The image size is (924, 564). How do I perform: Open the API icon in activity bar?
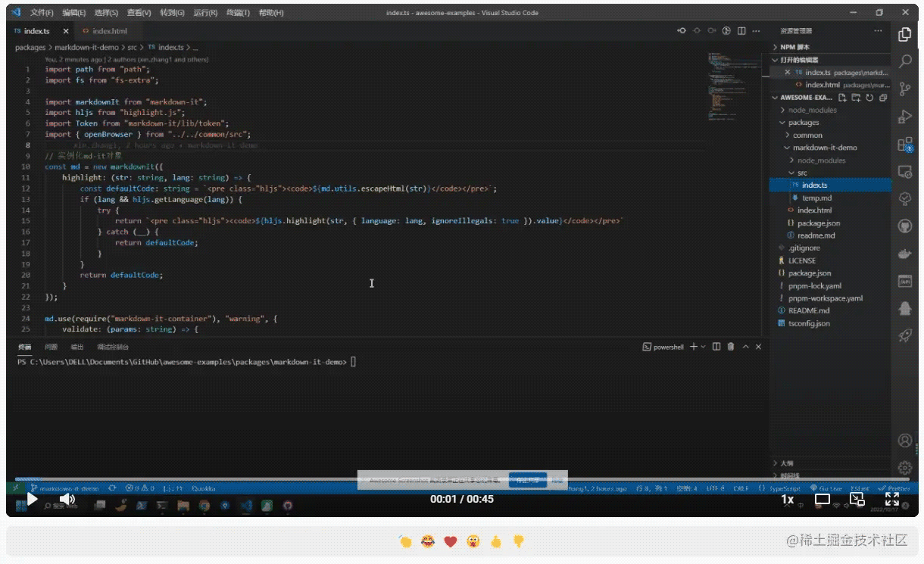tap(904, 281)
